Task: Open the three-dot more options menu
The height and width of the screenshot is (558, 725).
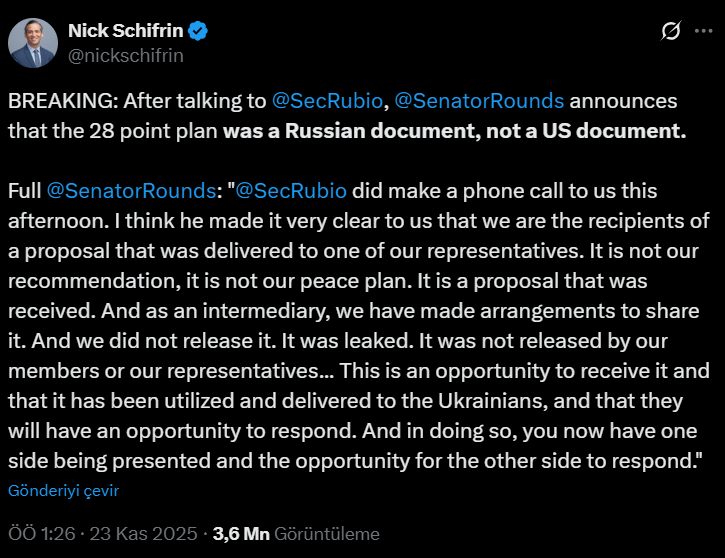Action: [x=703, y=32]
